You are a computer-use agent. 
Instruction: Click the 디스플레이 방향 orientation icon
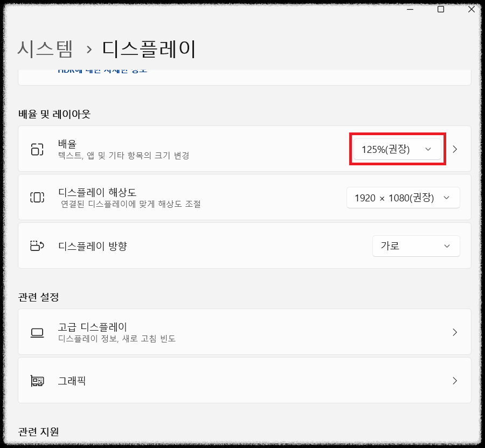(37, 246)
